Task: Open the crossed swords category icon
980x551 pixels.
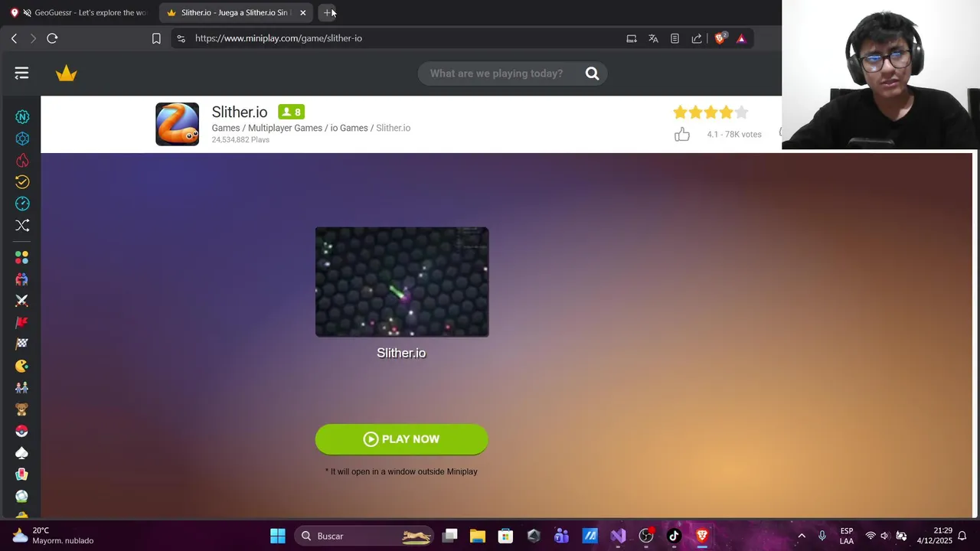Action: click(21, 301)
